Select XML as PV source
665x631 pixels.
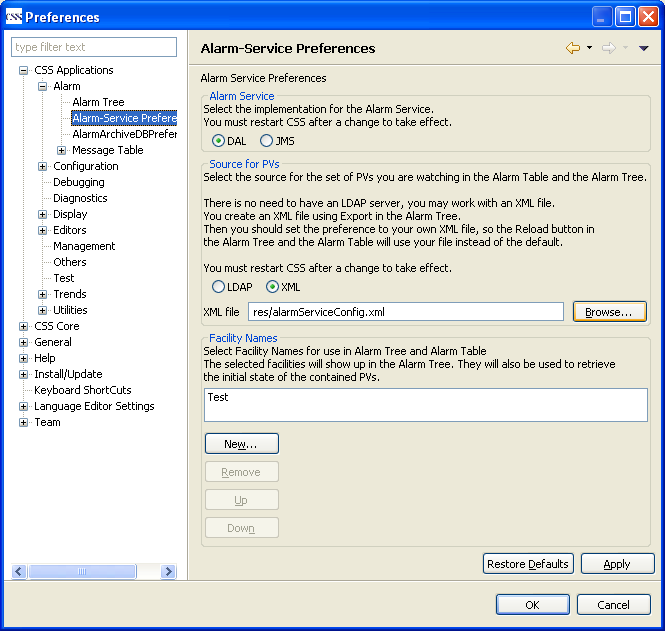[272, 287]
